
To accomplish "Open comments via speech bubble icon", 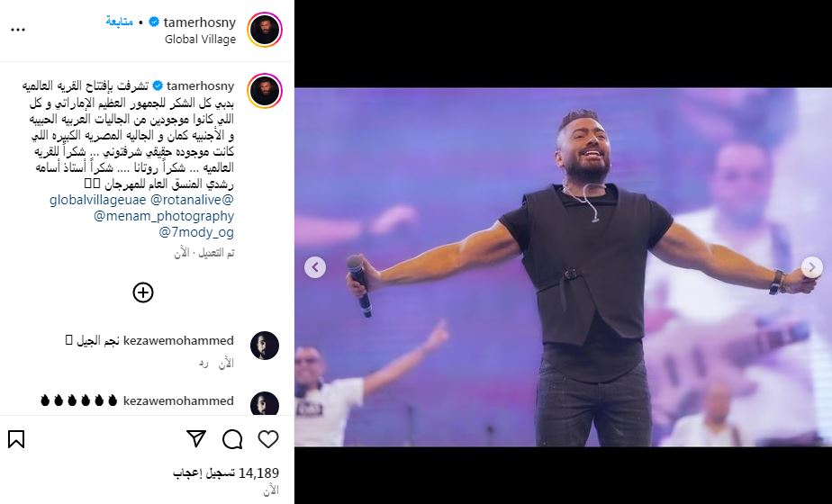I will pos(232,439).
